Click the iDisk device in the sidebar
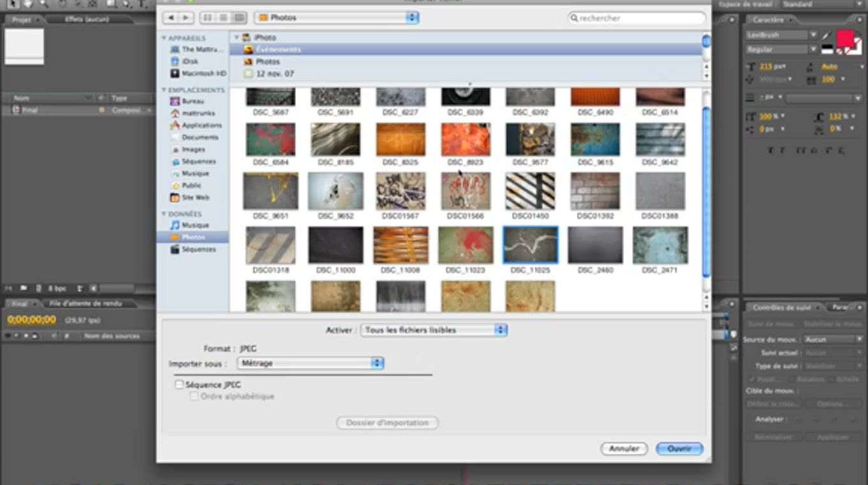 pyautogui.click(x=190, y=61)
